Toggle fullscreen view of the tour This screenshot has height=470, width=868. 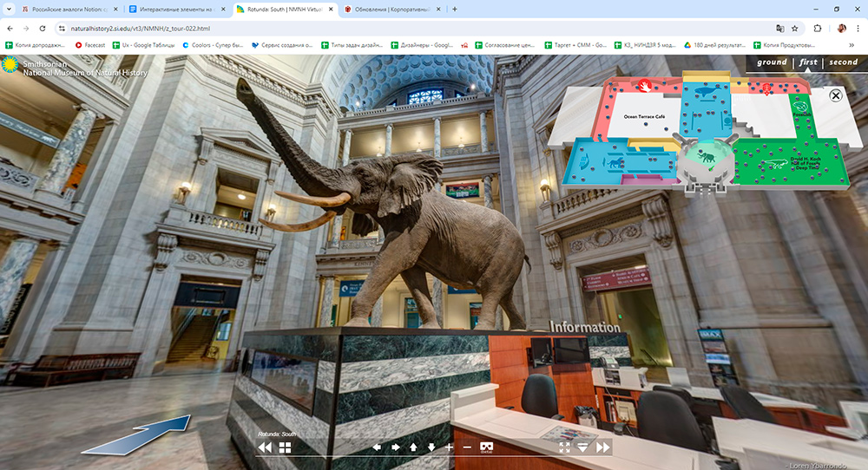[564, 447]
